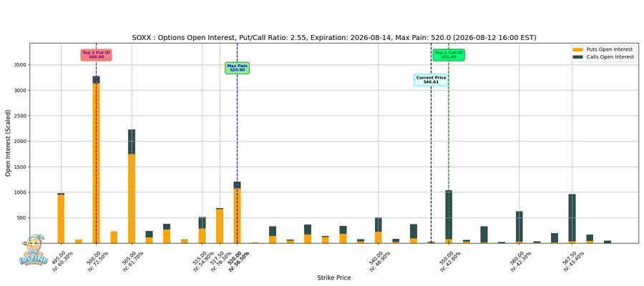Click the 500.00 IV: 72.50% axis label
The image size is (644, 286).
pos(98,260)
